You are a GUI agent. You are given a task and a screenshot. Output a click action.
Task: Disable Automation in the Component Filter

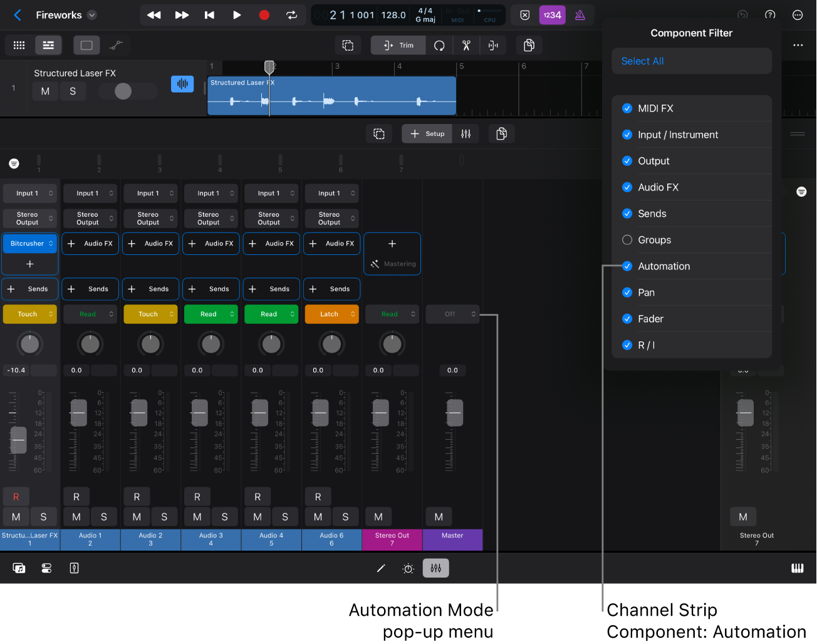(x=627, y=266)
